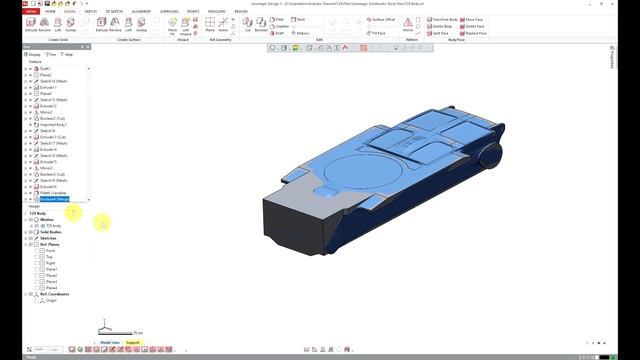Collapse the Ref. Coordinates node

point(26,294)
